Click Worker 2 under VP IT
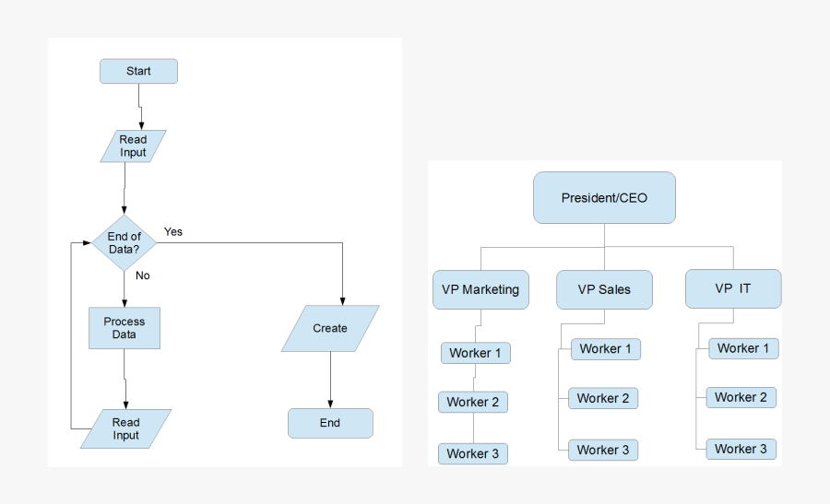 [741, 397]
